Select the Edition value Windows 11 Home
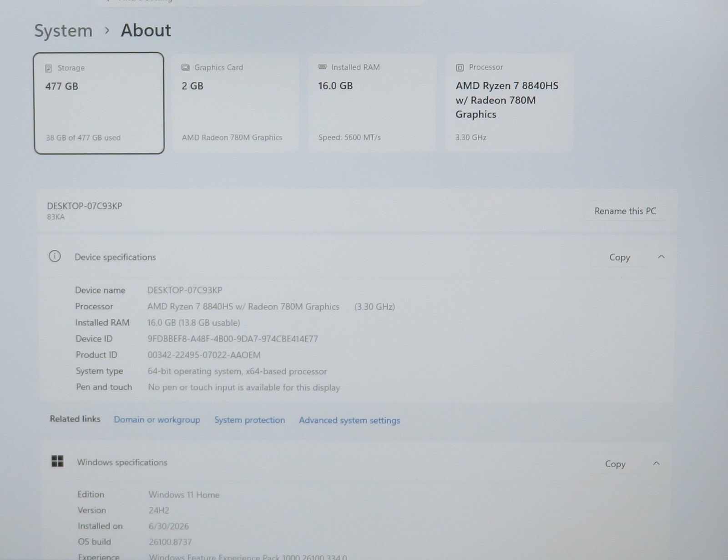The height and width of the screenshot is (560, 728). [x=184, y=495]
